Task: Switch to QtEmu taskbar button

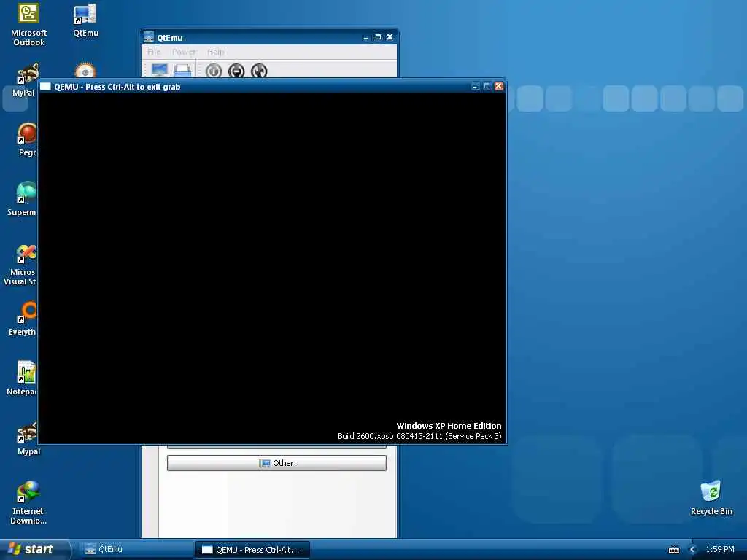Action: tap(135, 550)
